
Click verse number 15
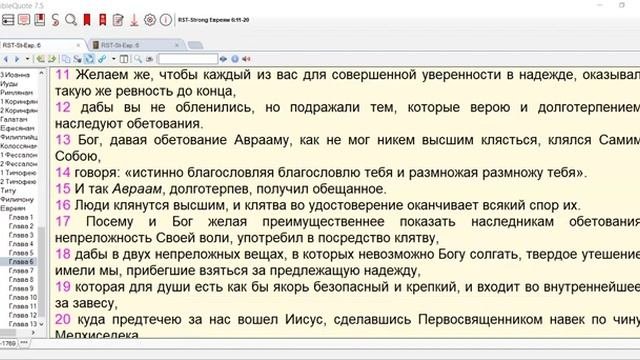coord(63,189)
